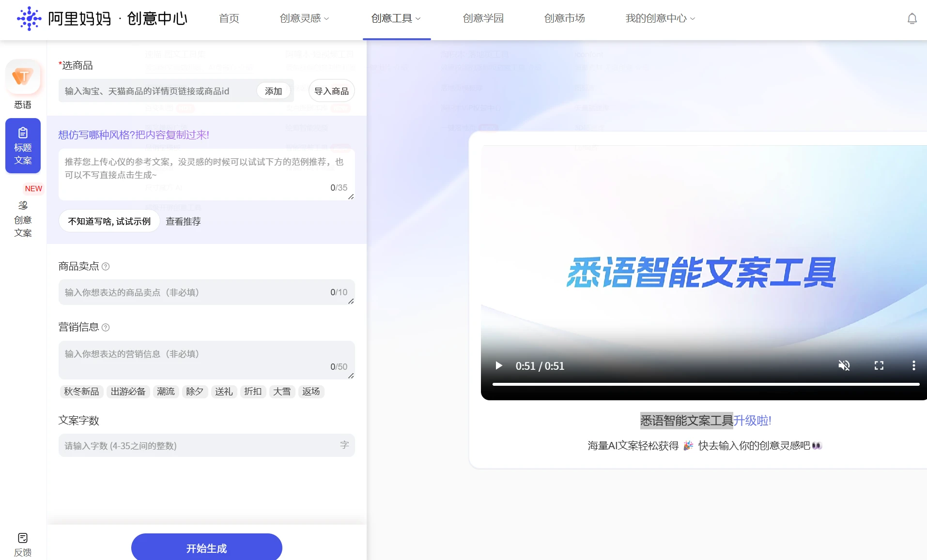Screen dimensions: 927x560
Task: Select the 大雪 tag
Action: pos(282,392)
